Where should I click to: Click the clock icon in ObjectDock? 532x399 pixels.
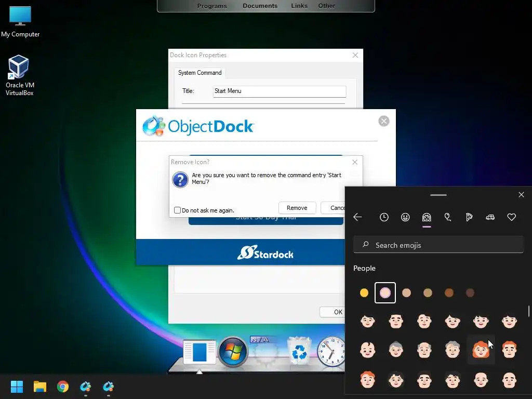(330, 351)
